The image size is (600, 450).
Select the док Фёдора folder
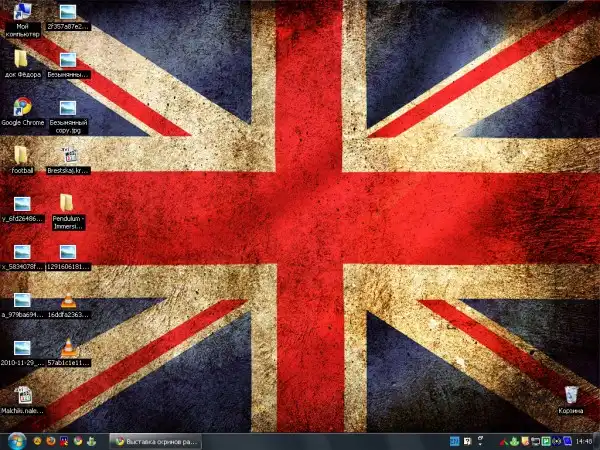click(x=22, y=60)
